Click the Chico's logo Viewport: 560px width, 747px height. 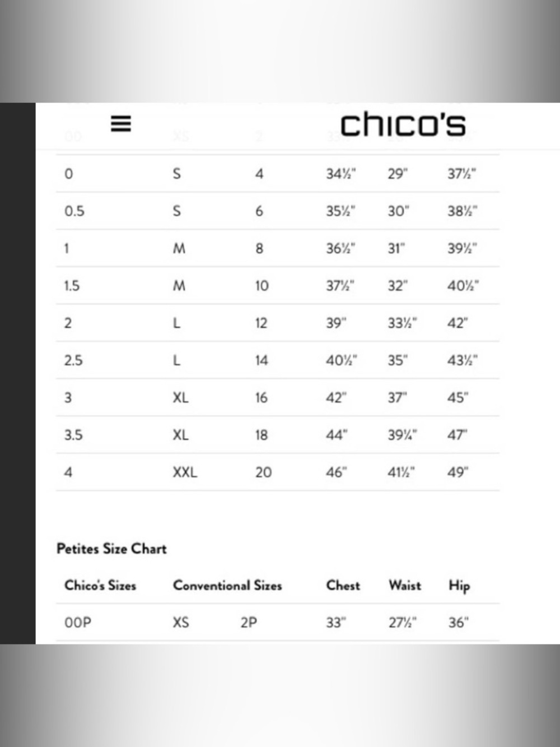pyautogui.click(x=403, y=124)
